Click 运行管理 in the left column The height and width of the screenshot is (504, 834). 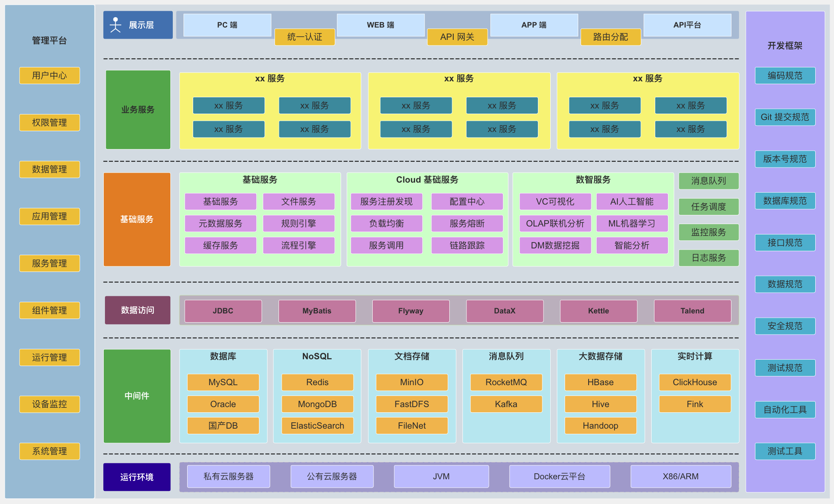tap(49, 357)
